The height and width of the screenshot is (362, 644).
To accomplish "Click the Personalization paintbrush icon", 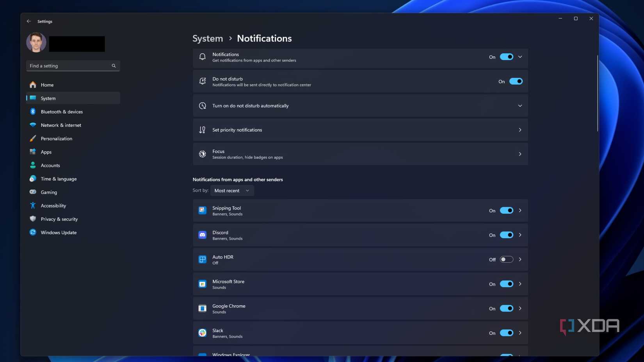I will point(33,138).
